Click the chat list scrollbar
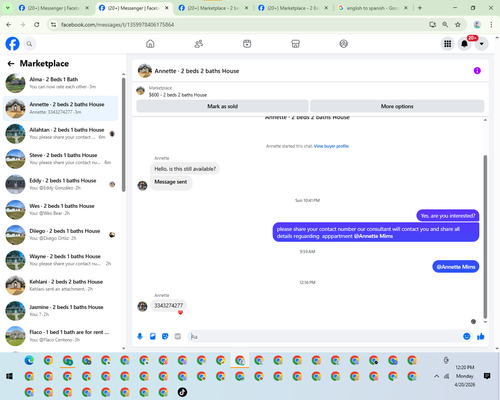 point(124,134)
